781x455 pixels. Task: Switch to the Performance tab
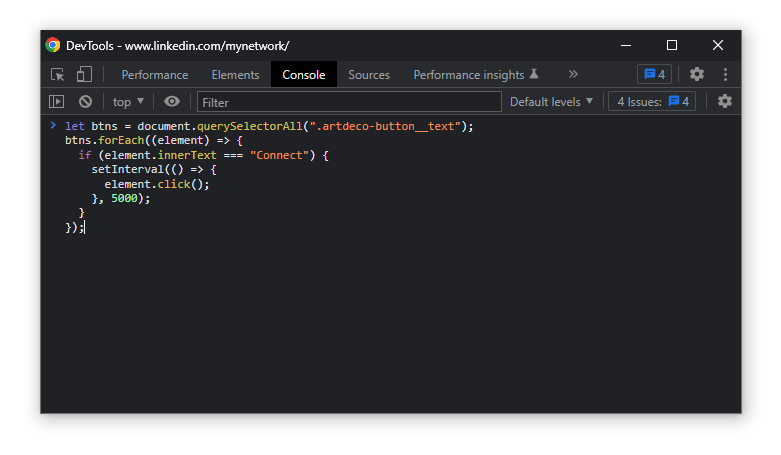154,75
